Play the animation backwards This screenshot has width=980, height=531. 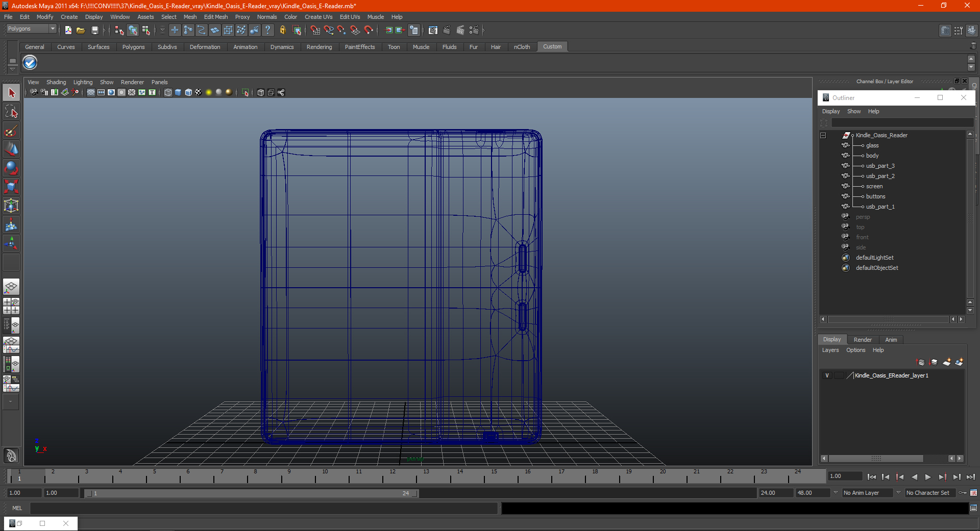pyautogui.click(x=914, y=477)
